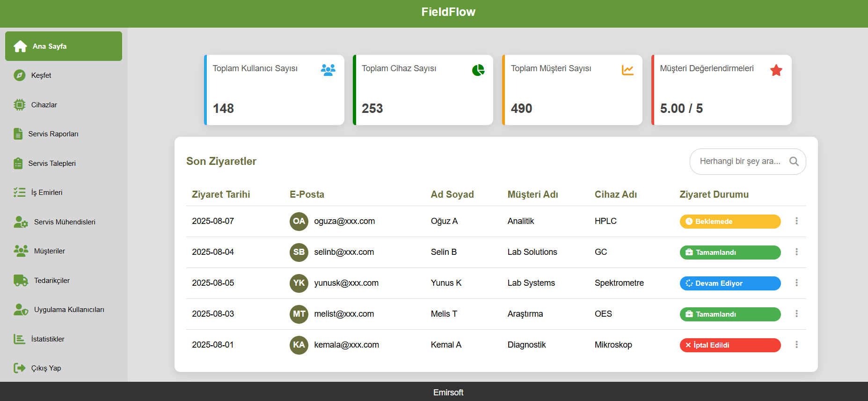
Task: Open Cihazlar in the sidebar
Action: tap(44, 105)
